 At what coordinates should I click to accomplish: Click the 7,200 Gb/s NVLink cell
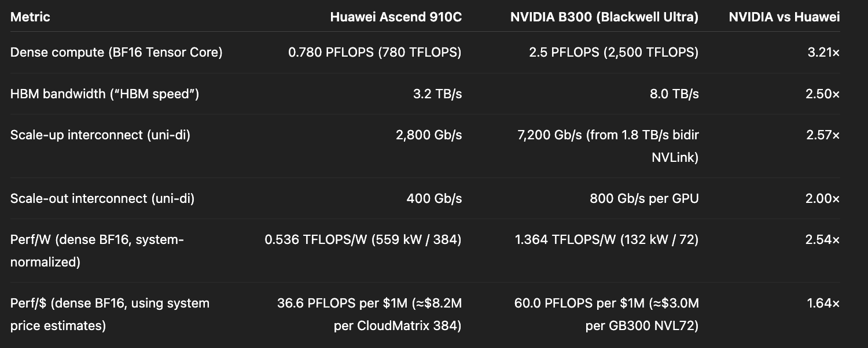click(608, 146)
